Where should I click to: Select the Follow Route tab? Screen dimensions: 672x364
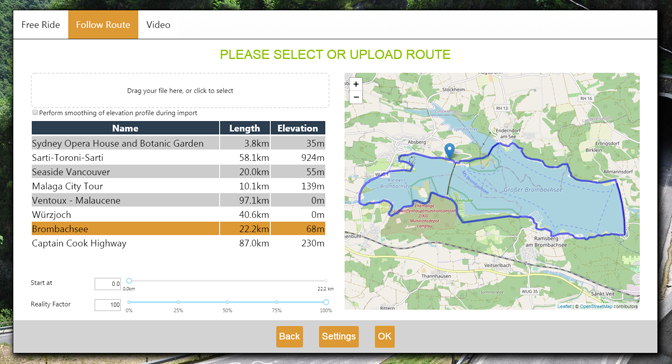[x=103, y=25]
